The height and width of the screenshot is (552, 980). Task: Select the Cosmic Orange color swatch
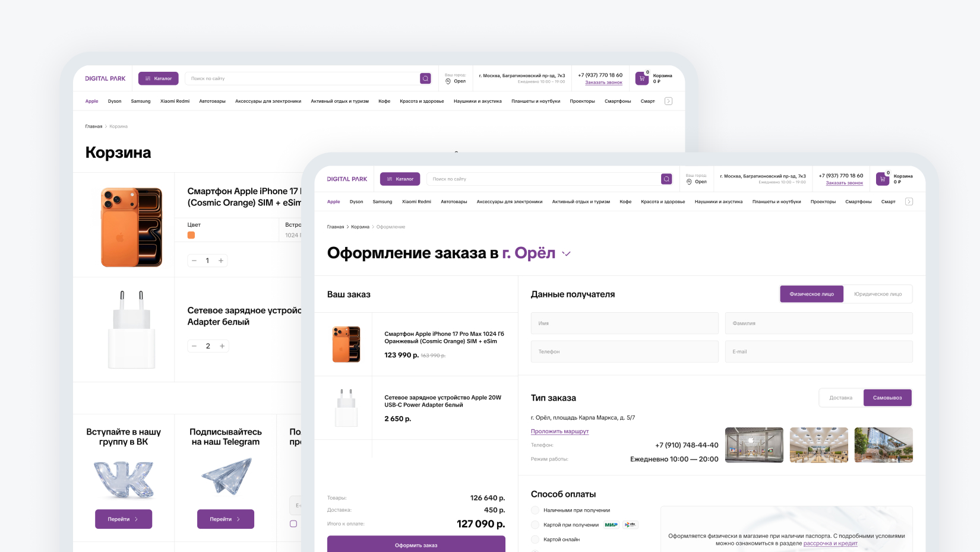(x=191, y=235)
